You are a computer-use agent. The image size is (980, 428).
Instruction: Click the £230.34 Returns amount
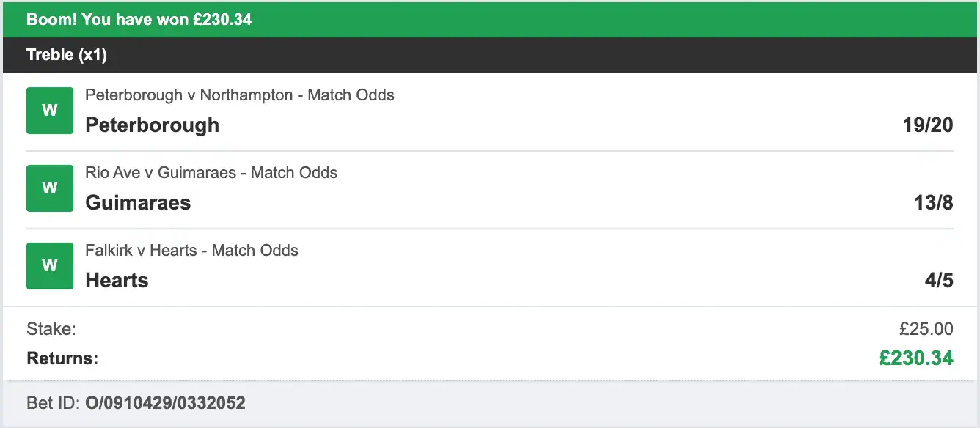[x=916, y=358]
